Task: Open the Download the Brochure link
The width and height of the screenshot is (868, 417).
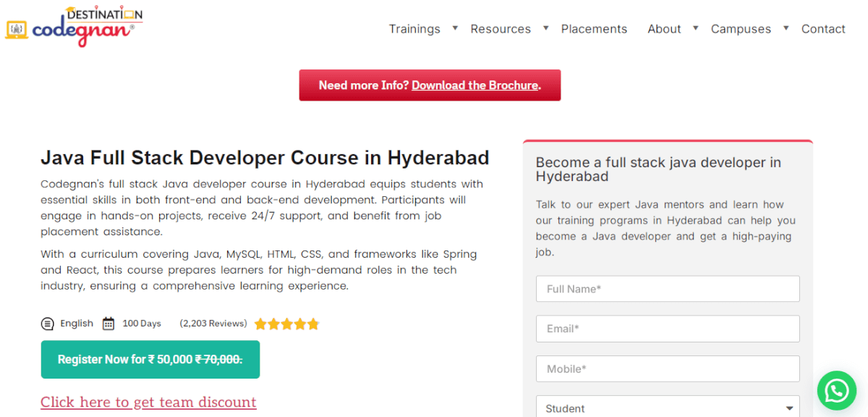Action: [x=474, y=85]
